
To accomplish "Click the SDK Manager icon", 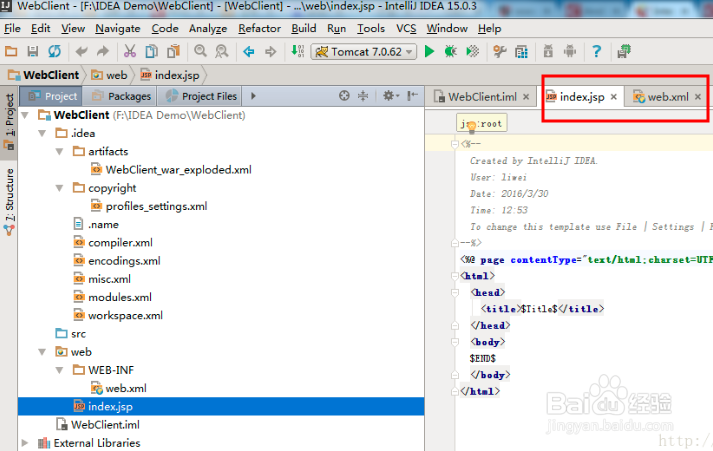I will tap(548, 51).
